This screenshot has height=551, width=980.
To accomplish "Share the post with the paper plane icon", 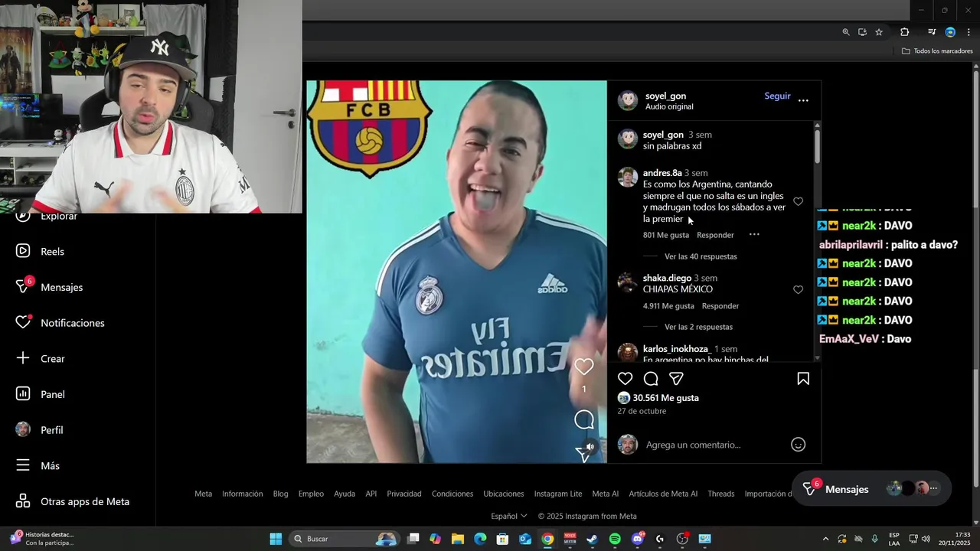I will click(676, 378).
